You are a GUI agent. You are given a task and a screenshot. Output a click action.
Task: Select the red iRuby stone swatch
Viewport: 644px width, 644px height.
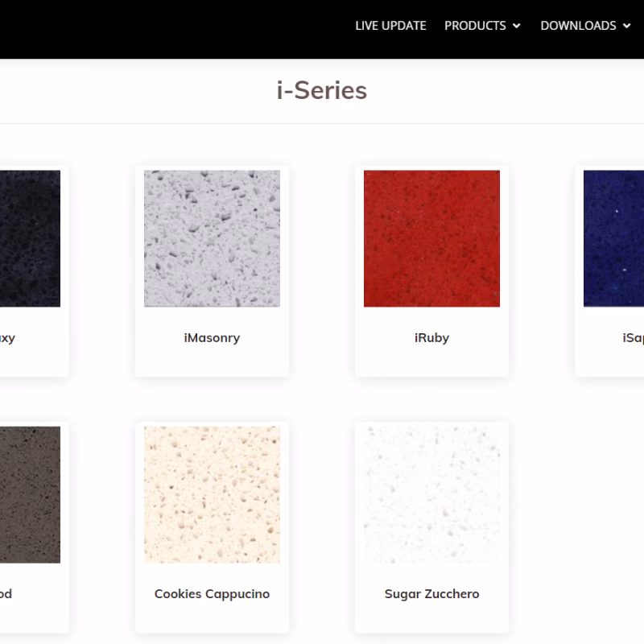point(431,238)
